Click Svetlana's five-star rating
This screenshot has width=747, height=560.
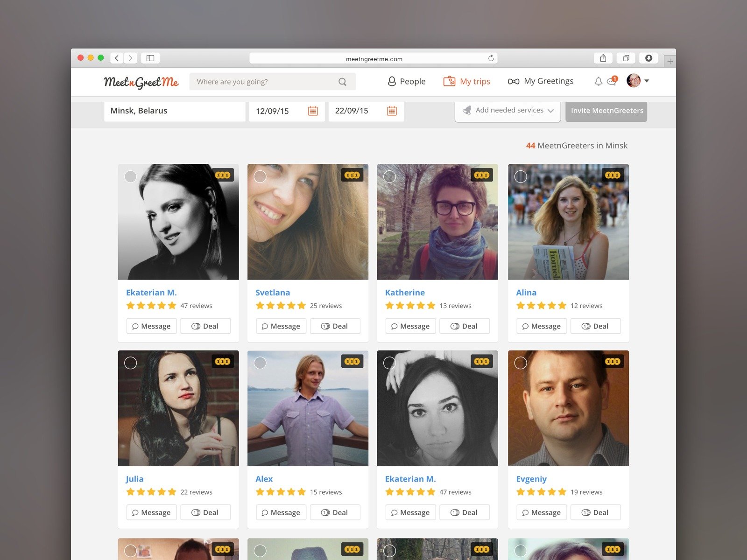281,306
